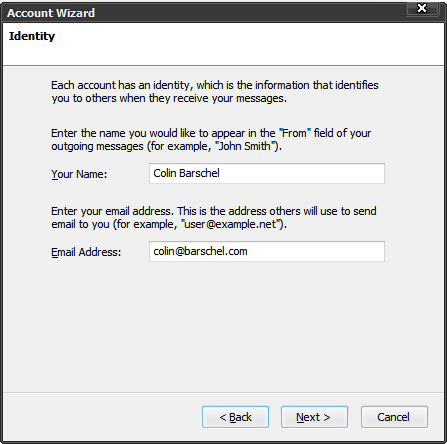Click the quoted "From" word in instructions
This screenshot has height=444, width=447.
pos(294,133)
